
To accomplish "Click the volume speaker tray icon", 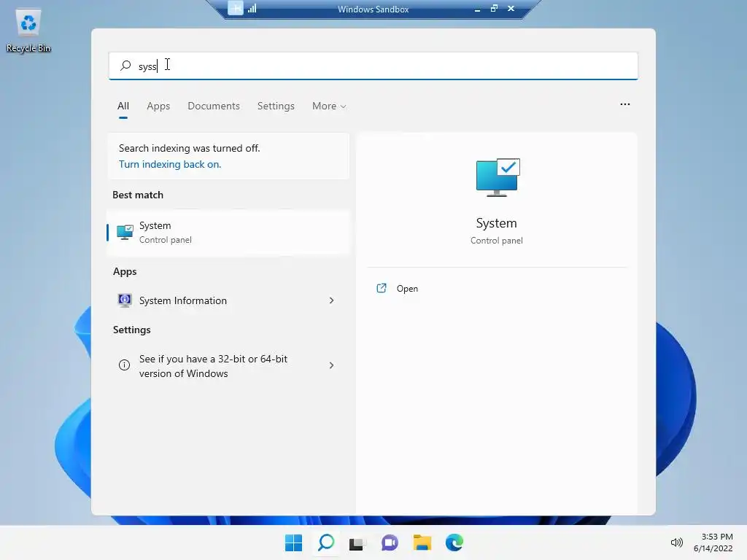I will point(676,542).
